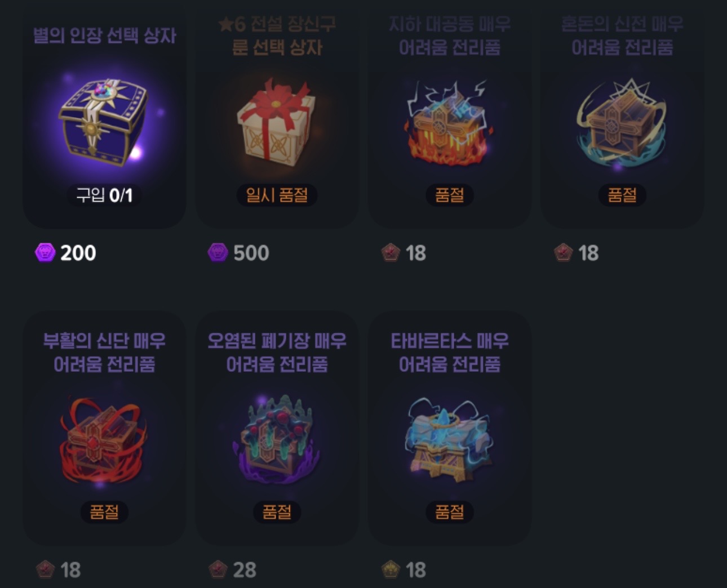727x588 pixels.
Task: Select the 혼돈의 신전 chest icon
Action: pos(622,122)
